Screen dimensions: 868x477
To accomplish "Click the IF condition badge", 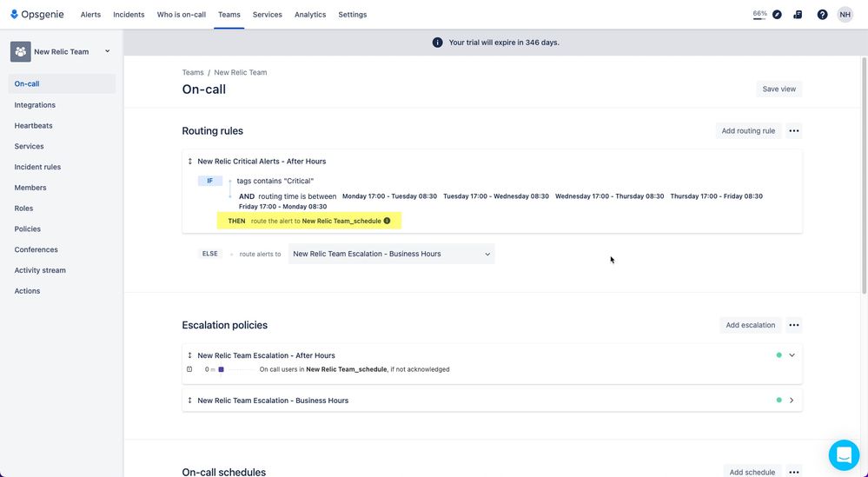I will tap(209, 181).
